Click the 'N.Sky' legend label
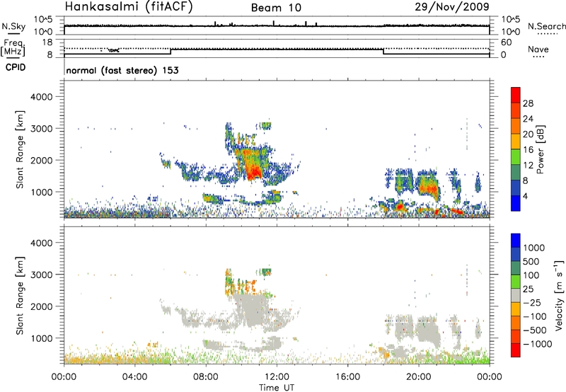 pyautogui.click(x=13, y=26)
